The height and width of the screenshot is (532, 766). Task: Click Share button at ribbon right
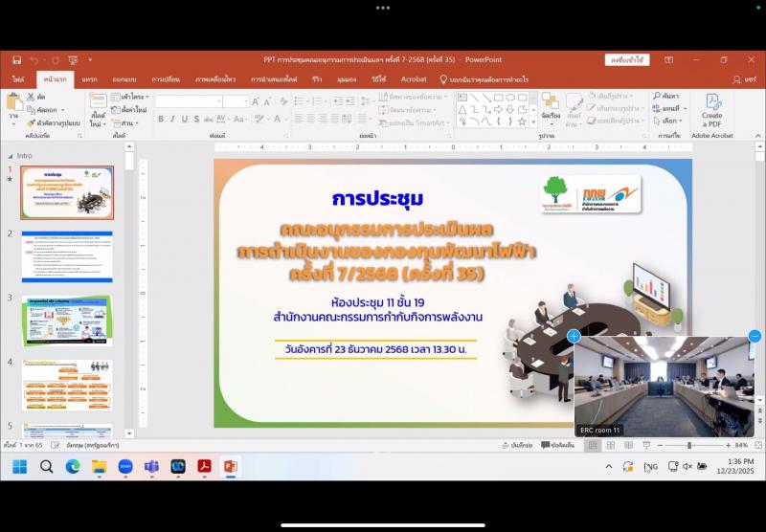(x=745, y=79)
